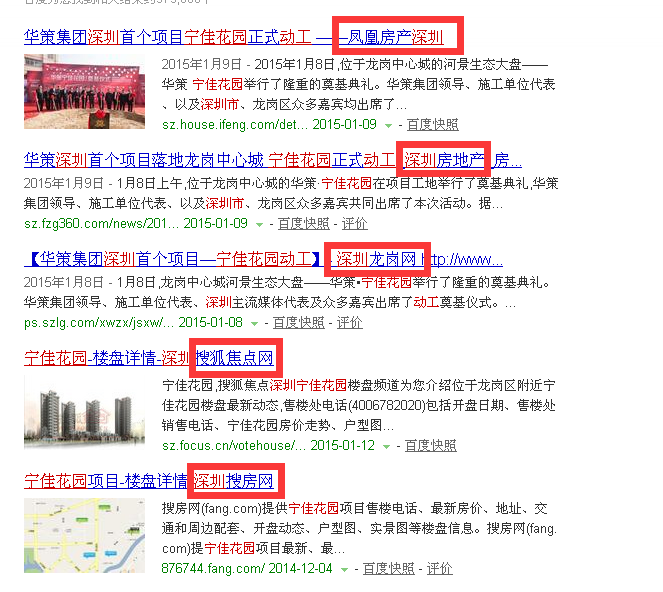
Task: Open 百度快照 for the sz.fzg360.com result
Action: (x=303, y=224)
